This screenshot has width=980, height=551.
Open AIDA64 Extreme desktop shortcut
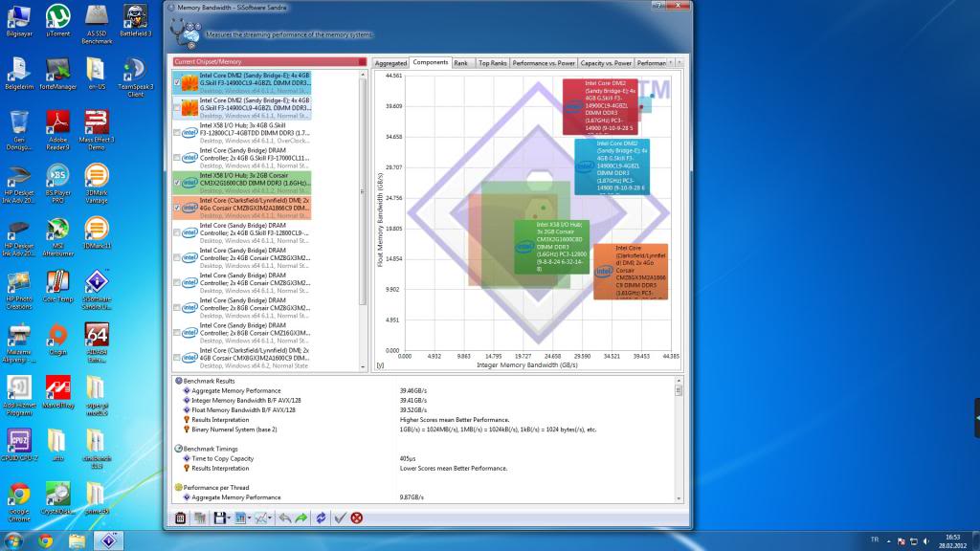point(97,342)
